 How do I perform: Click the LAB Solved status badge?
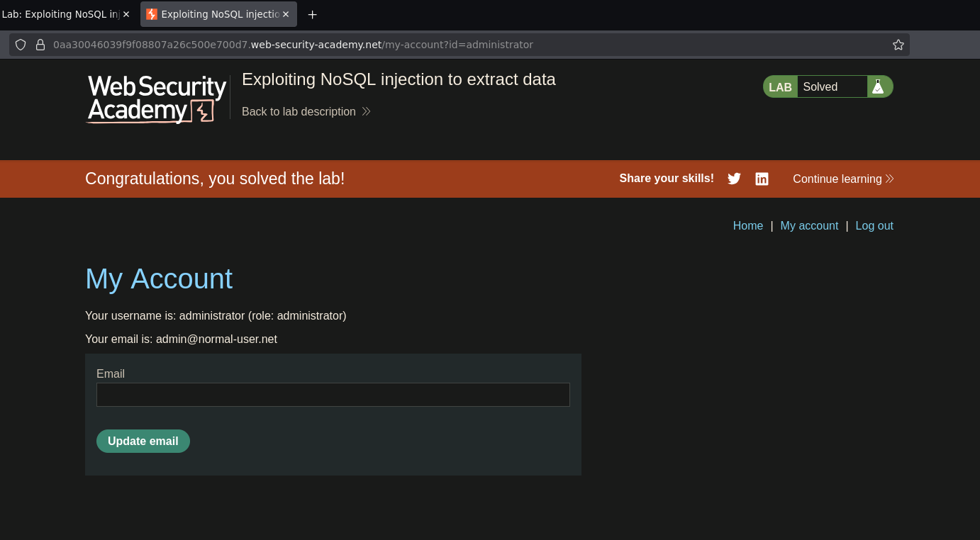pos(828,86)
